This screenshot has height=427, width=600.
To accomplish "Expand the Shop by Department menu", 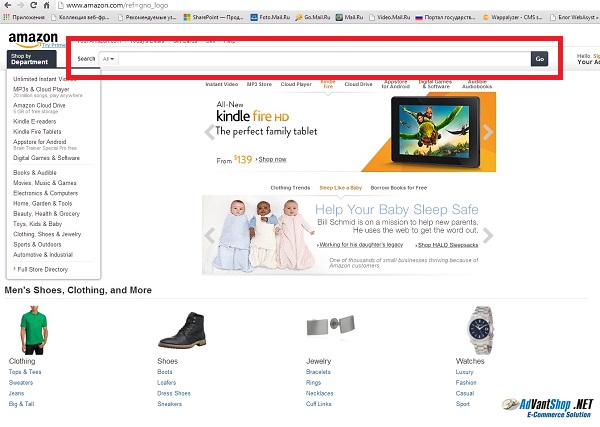I will coord(31,59).
